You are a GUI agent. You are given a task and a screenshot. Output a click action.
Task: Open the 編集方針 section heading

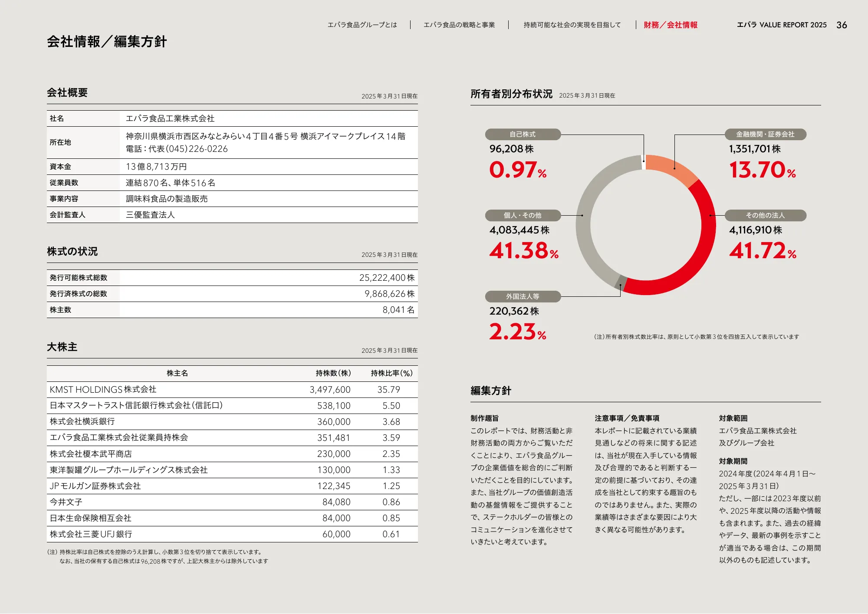[489, 391]
